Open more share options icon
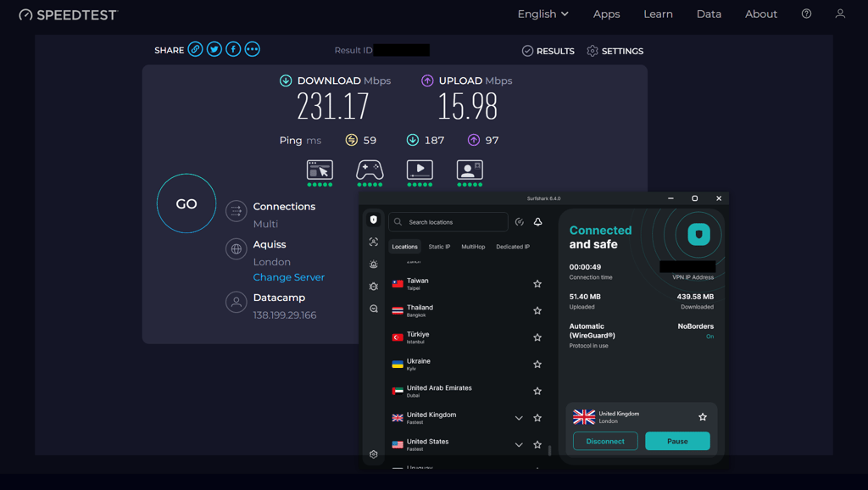Image resolution: width=868 pixels, height=490 pixels. coord(253,49)
